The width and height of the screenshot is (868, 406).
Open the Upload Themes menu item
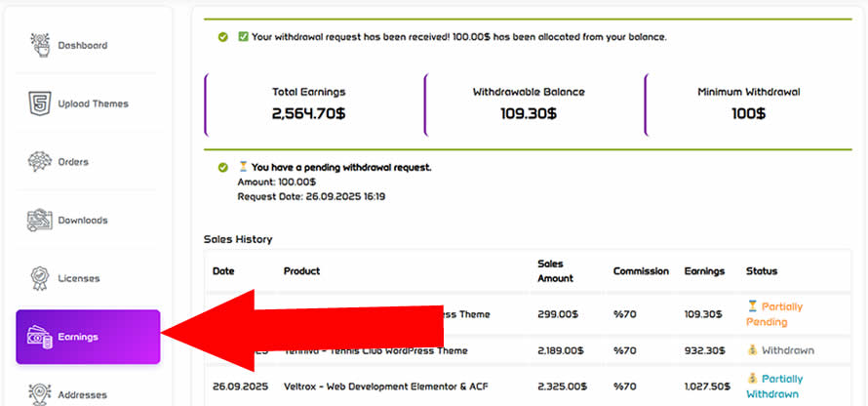(93, 103)
